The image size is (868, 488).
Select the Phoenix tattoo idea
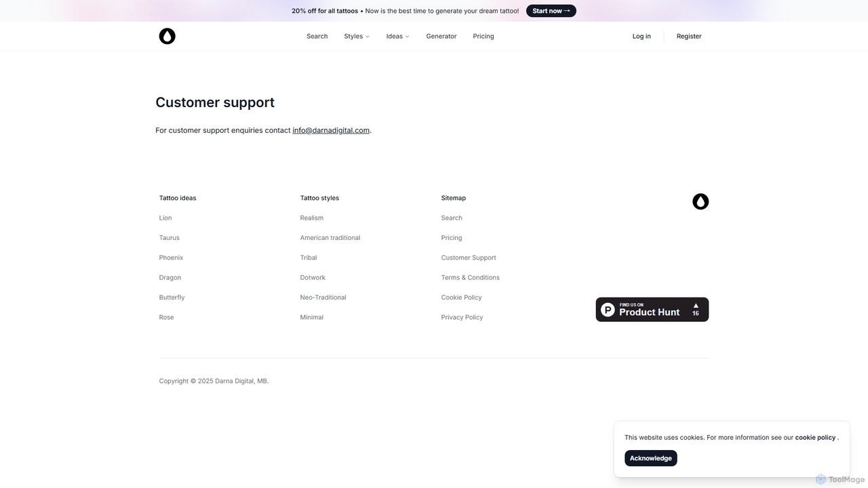tap(171, 258)
